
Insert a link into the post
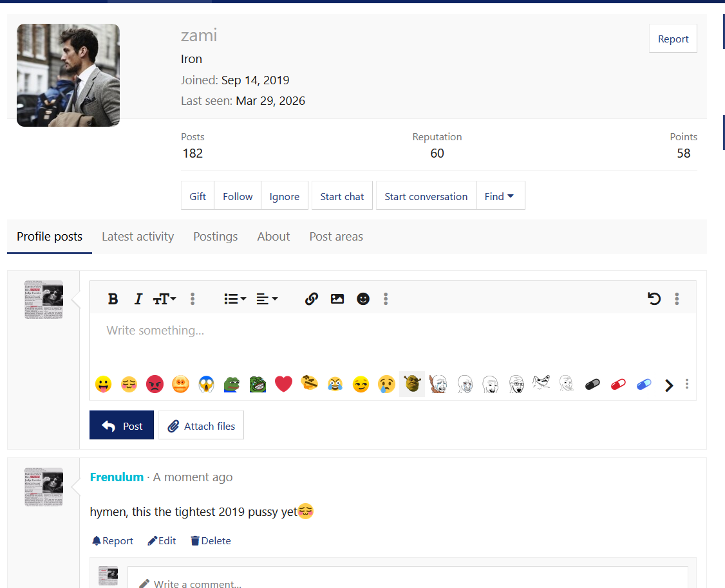click(312, 299)
